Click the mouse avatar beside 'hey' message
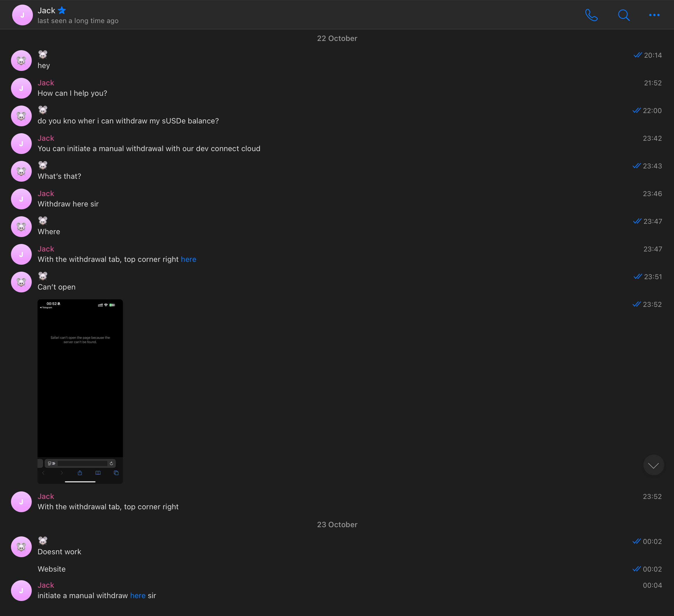 point(21,61)
